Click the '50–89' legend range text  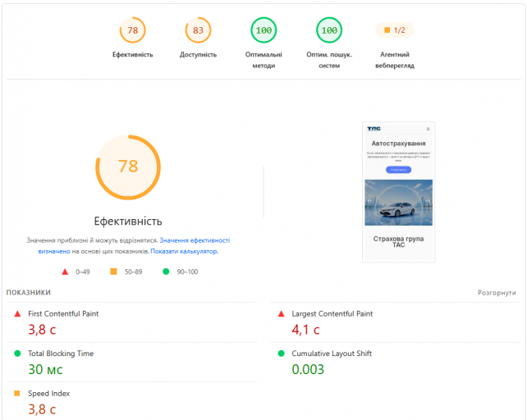pyautogui.click(x=134, y=272)
